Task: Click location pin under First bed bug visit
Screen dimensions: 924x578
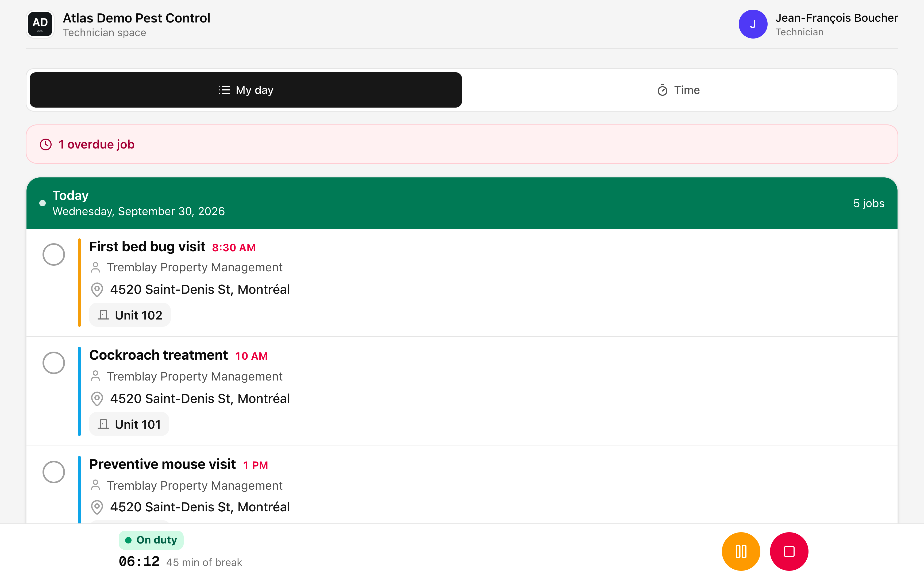Action: [97, 290]
